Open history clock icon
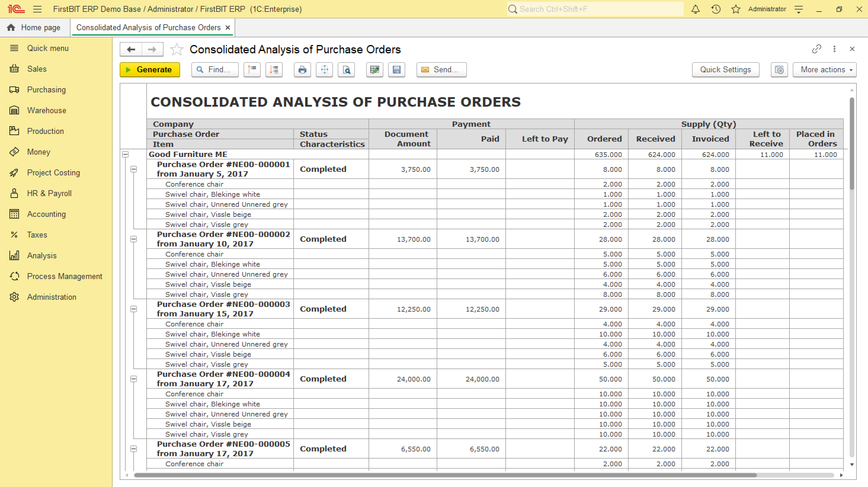Screen dimensions: 868x487 pos(716,9)
